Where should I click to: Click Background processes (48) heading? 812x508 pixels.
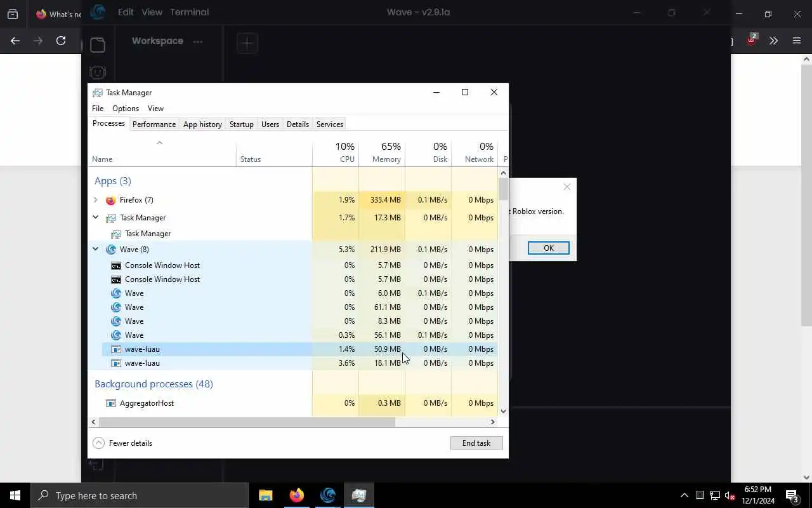click(x=154, y=384)
